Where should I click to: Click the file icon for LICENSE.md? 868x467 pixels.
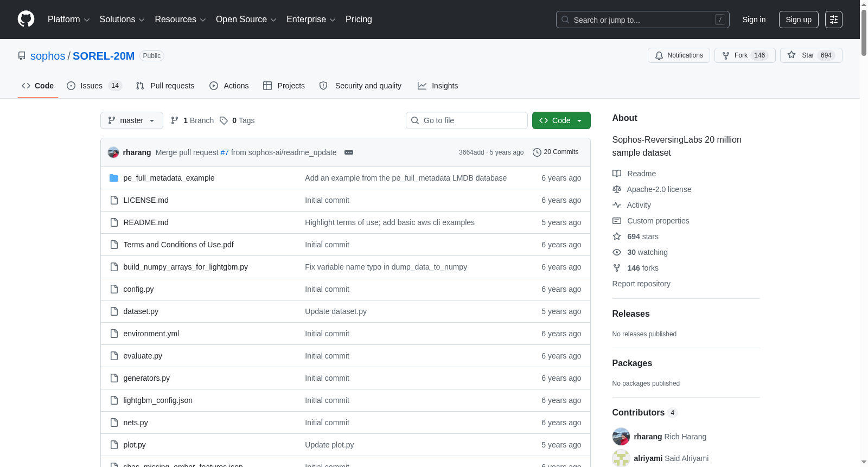point(114,200)
